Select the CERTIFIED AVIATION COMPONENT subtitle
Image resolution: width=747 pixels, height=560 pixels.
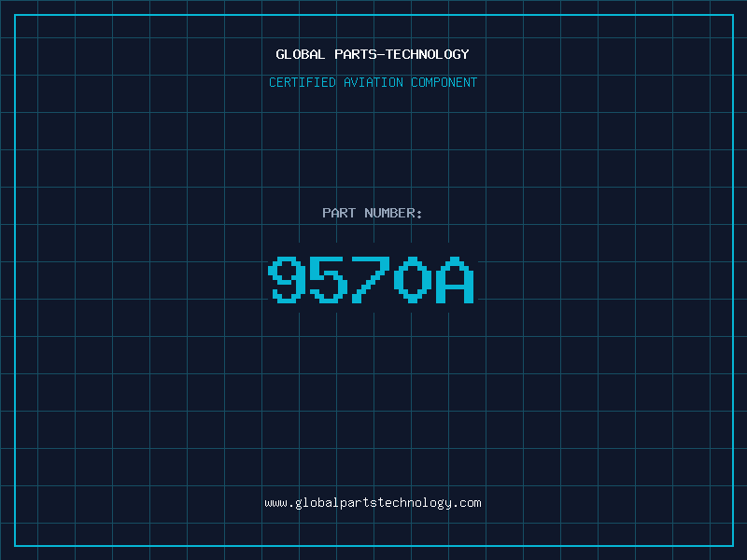[373, 82]
